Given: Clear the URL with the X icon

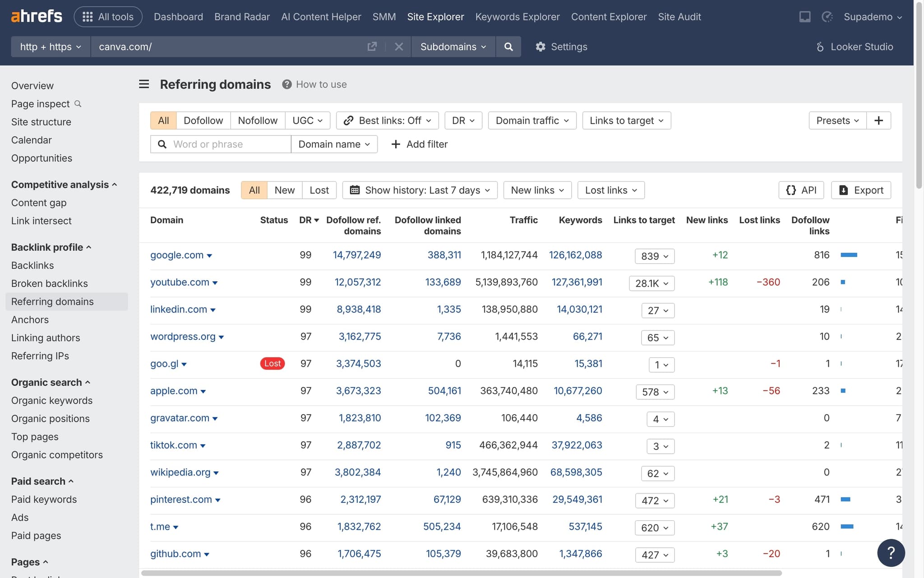Looking at the screenshot, I should click(398, 47).
